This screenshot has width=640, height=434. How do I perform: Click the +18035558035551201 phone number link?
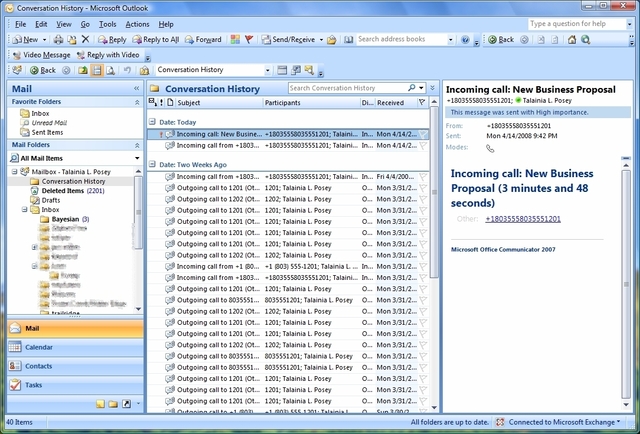[x=523, y=219]
